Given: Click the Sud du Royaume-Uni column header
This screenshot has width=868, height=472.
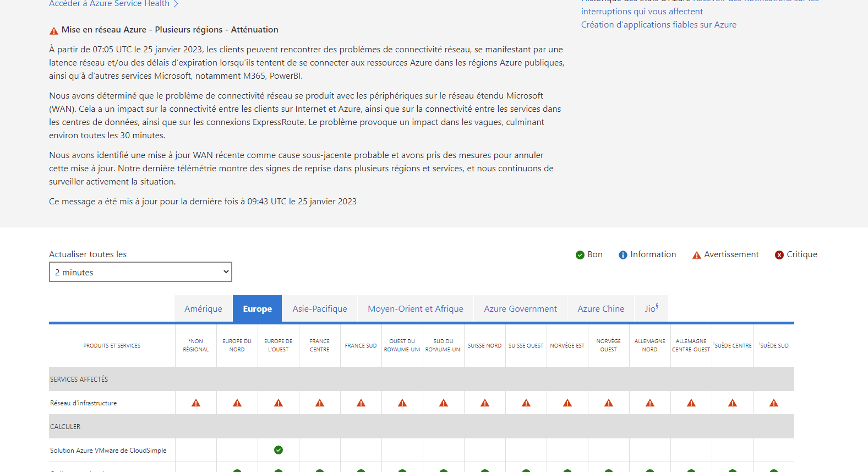Looking at the screenshot, I should tap(444, 345).
